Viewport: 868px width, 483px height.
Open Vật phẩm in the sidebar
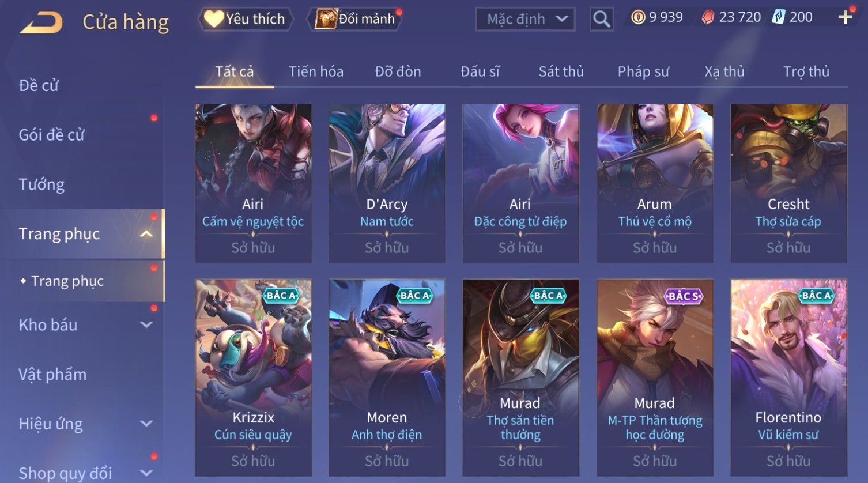coord(52,375)
